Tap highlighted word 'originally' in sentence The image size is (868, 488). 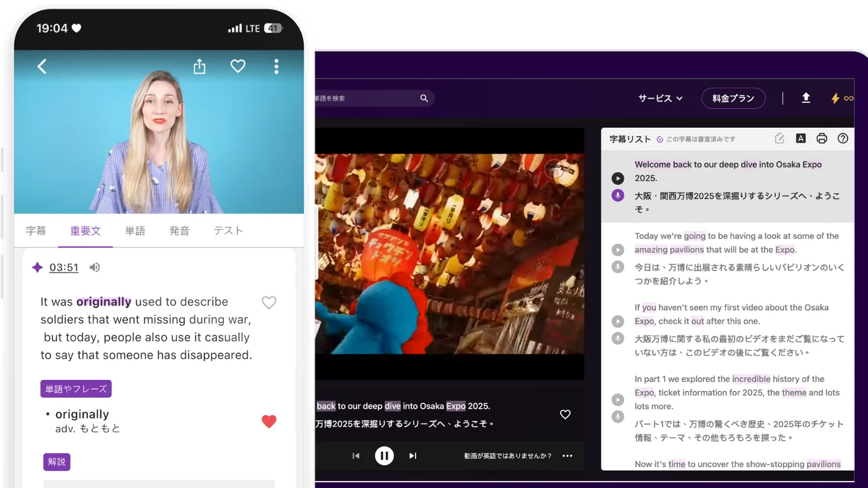tap(104, 302)
